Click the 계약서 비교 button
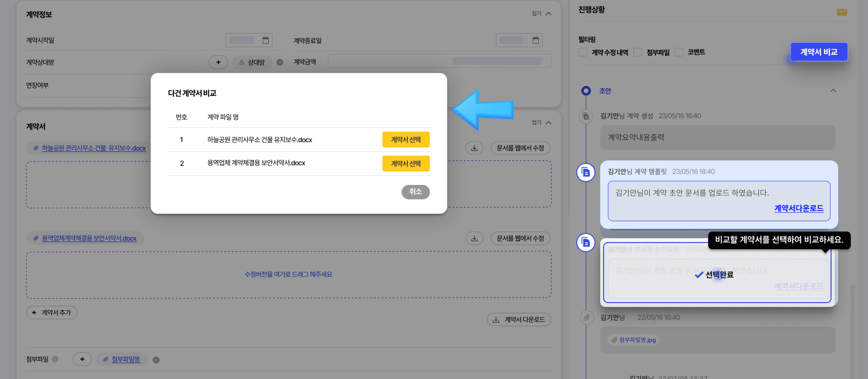This screenshot has height=379, width=868. [819, 52]
